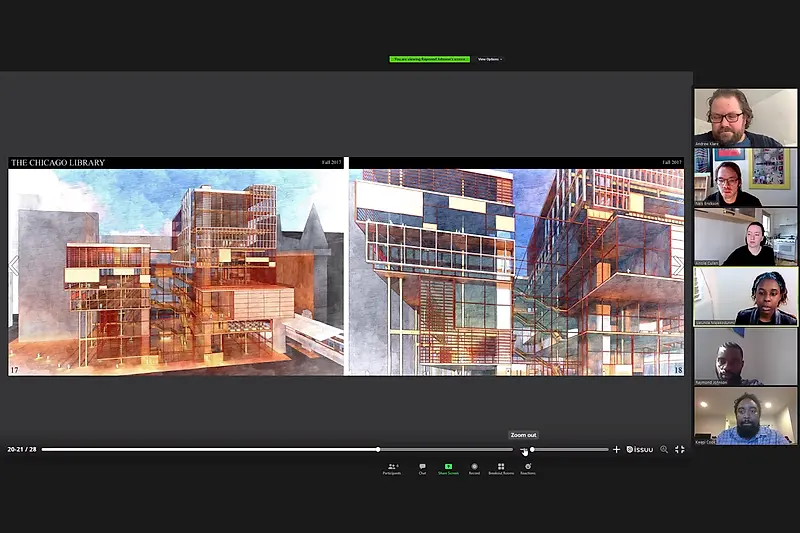
Task: Click Fall 2017 on the left page header
Action: pos(331,162)
